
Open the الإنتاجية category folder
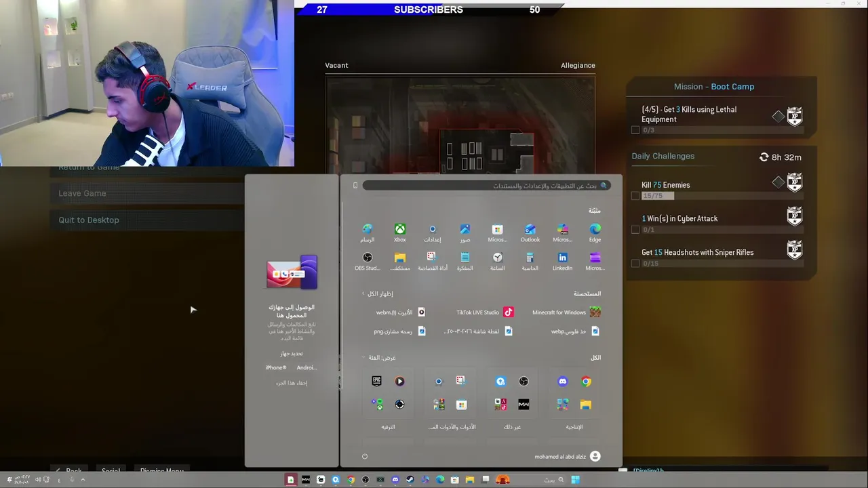574,400
